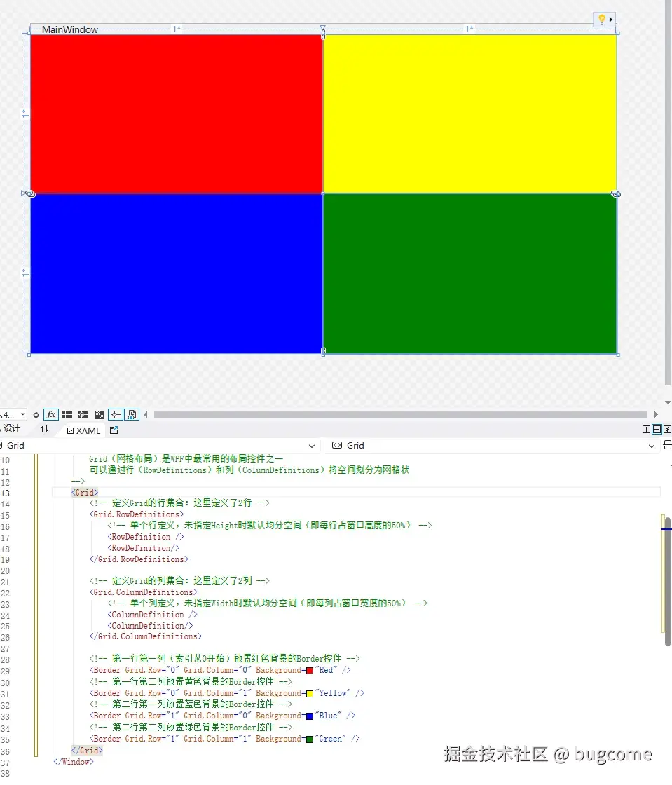
Task: Click the </Grid.RowDefinitions> closing tag
Action: [x=139, y=559]
